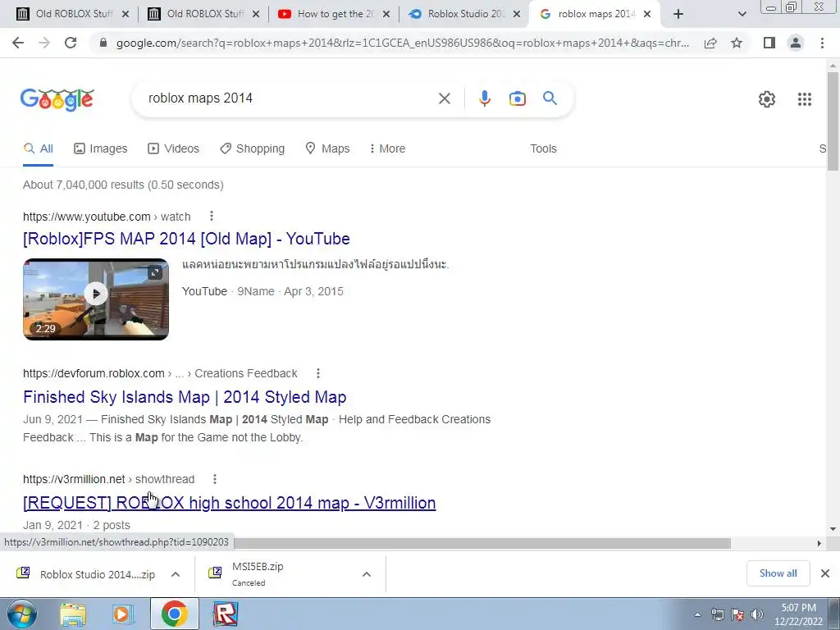The height and width of the screenshot is (630, 840).
Task: Click the browser forward arrow
Action: (x=44, y=43)
